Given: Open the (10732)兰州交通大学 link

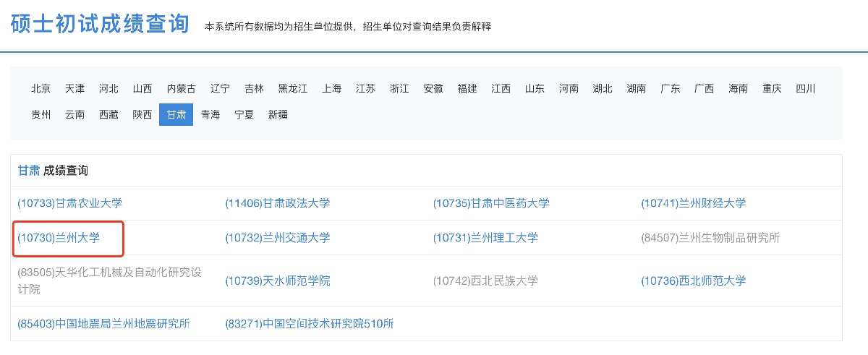Looking at the screenshot, I should point(278,238).
